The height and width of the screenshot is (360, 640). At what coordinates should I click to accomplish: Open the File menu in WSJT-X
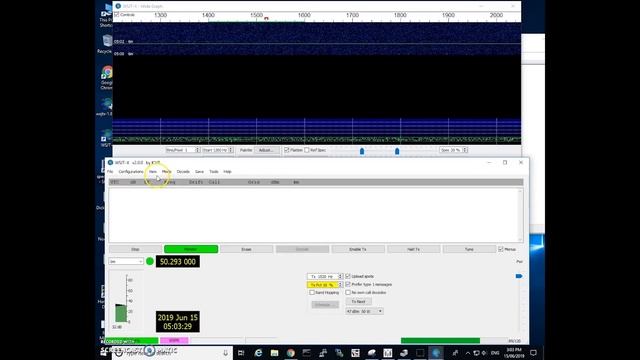pos(110,172)
